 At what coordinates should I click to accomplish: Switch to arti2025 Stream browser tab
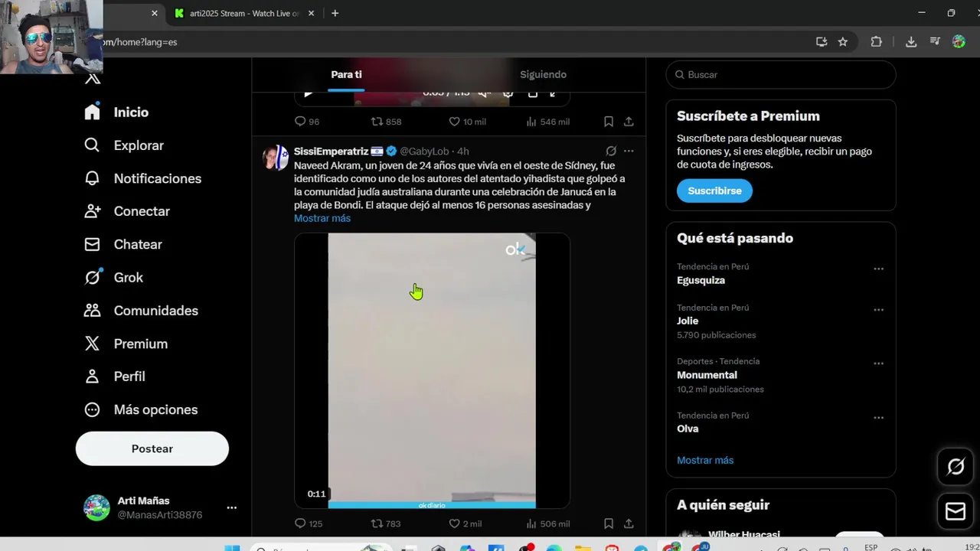pos(243,13)
